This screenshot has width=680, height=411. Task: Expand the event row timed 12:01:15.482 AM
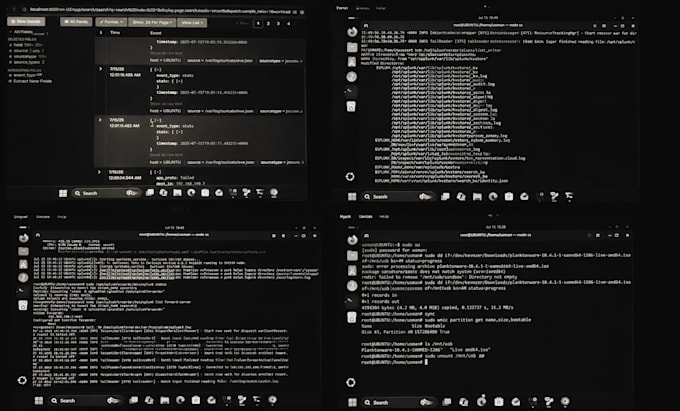pos(101,120)
